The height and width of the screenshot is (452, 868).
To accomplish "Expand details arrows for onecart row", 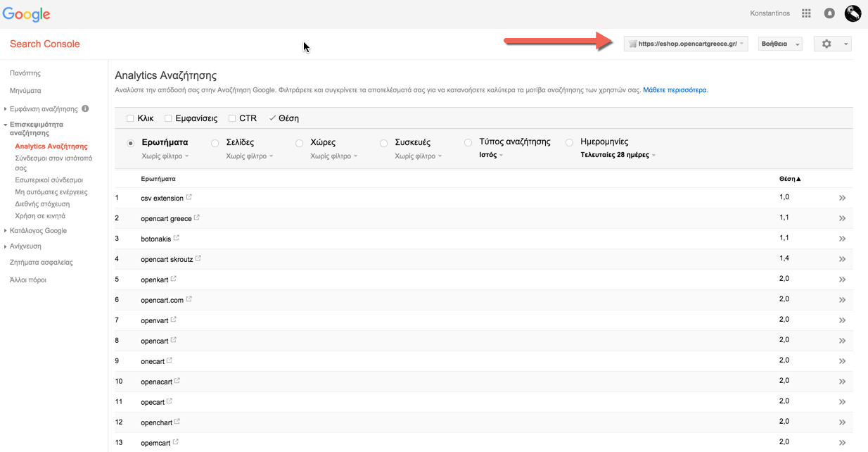I will pyautogui.click(x=842, y=361).
